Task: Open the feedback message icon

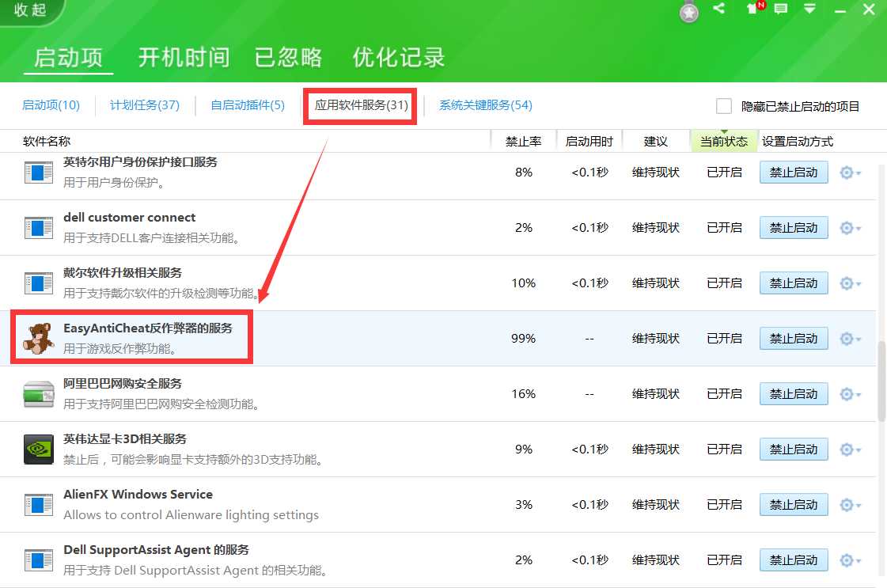Action: [x=781, y=9]
